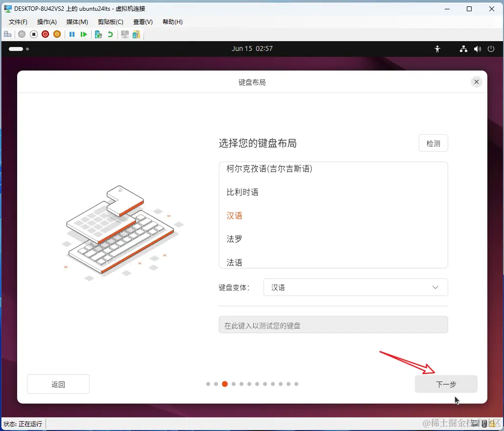Send Ctrl+Alt+Del via the keyboard toolbar icon
The height and width of the screenshot is (431, 504).
(8, 34)
